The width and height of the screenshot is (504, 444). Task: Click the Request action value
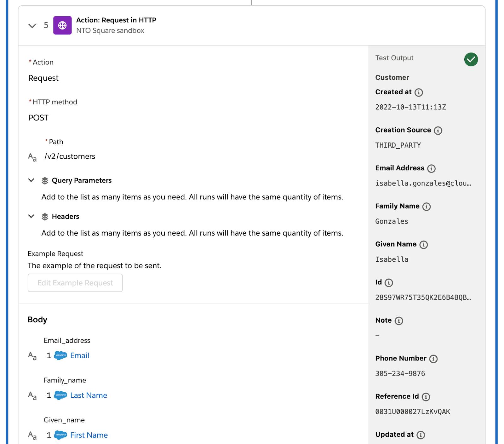click(x=43, y=78)
